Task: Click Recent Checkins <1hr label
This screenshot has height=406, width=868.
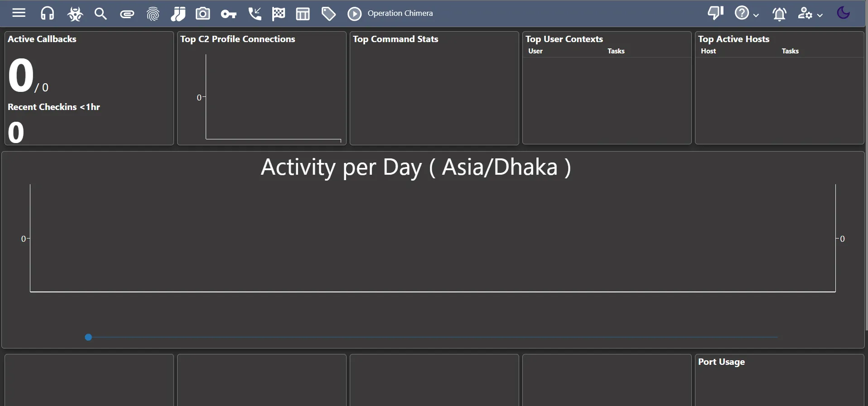Action: [x=54, y=107]
